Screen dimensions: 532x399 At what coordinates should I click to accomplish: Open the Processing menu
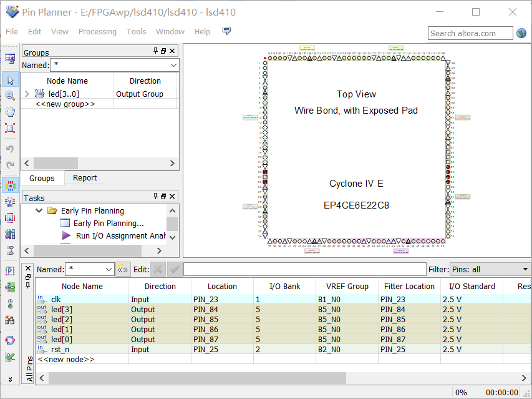[97, 32]
